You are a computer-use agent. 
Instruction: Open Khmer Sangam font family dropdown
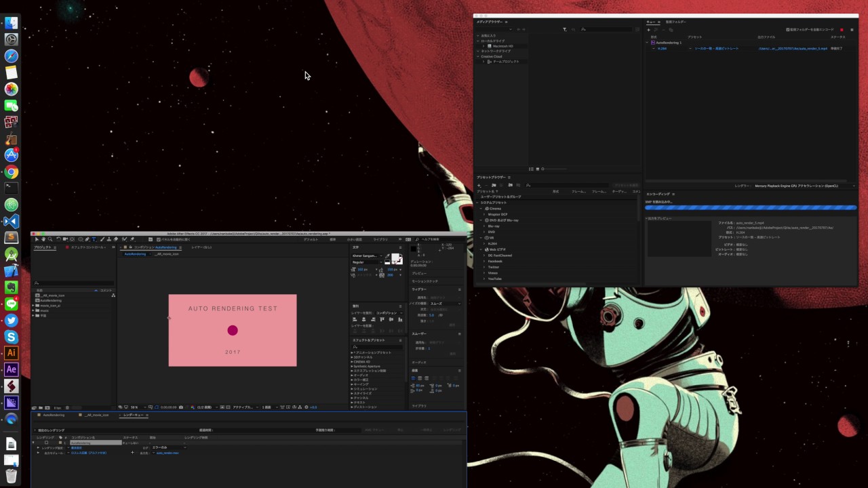367,256
